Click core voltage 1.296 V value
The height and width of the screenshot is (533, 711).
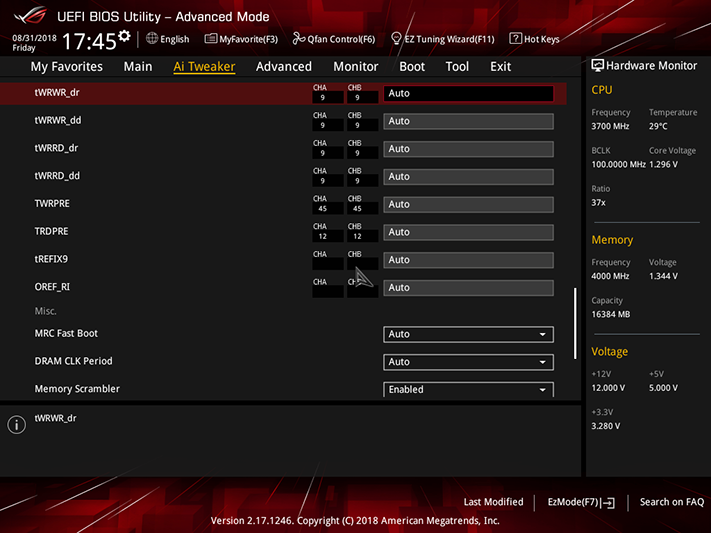663,164
